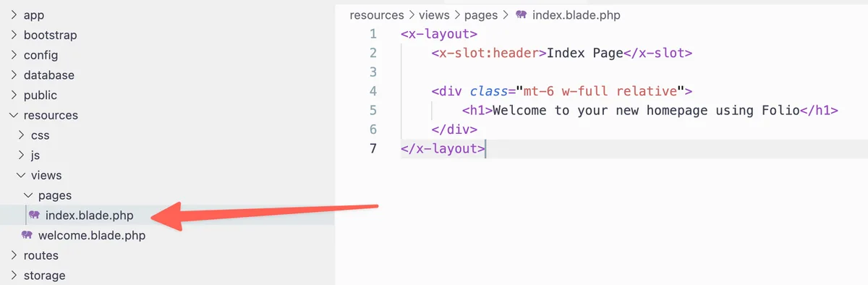Click line number 1 in the gutter
868x285 pixels.
click(x=373, y=34)
